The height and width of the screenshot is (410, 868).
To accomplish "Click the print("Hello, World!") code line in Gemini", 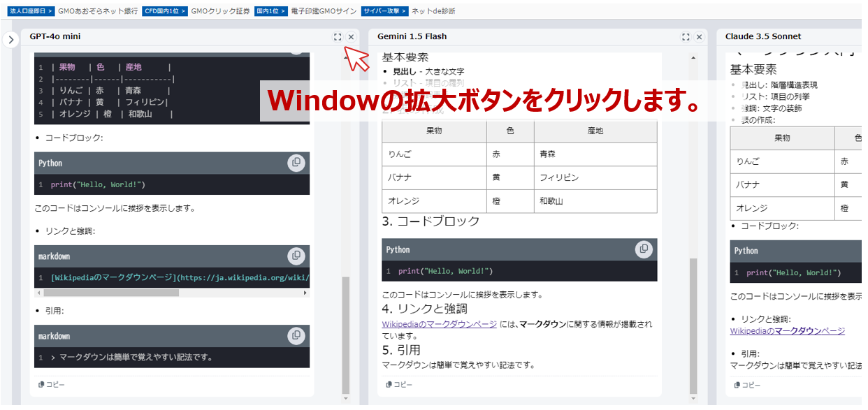I will click(x=446, y=271).
